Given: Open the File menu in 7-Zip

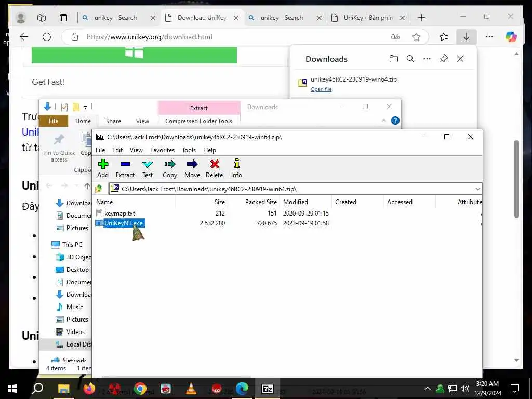Looking at the screenshot, I should tap(100, 150).
